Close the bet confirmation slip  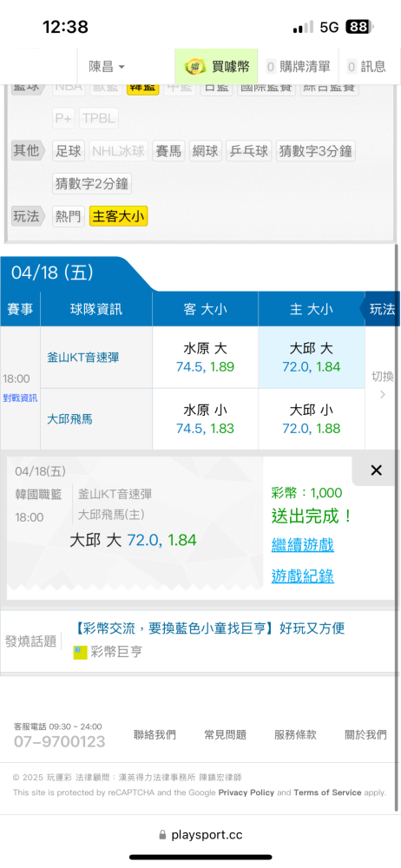pos(376,470)
